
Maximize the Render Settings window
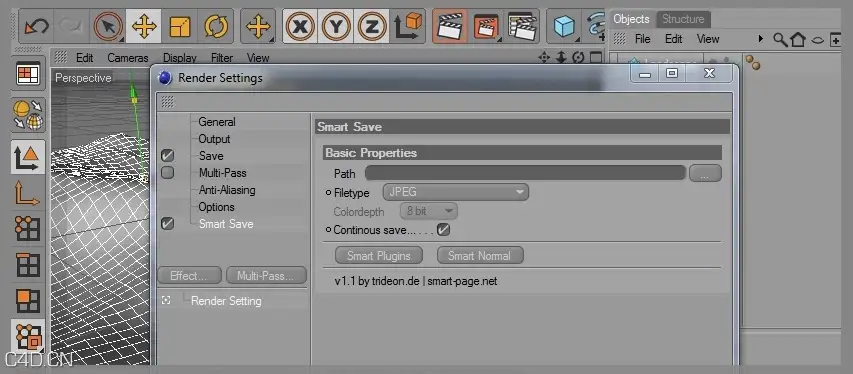click(672, 73)
